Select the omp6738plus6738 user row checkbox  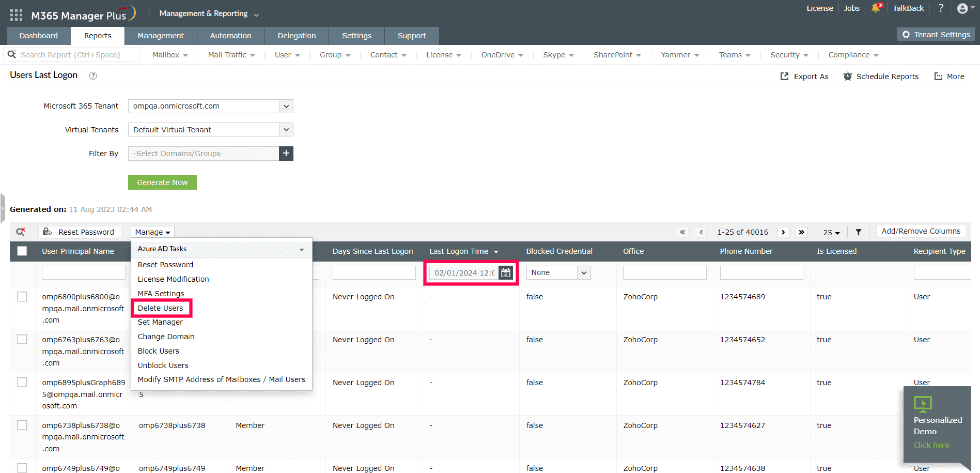[x=22, y=425]
